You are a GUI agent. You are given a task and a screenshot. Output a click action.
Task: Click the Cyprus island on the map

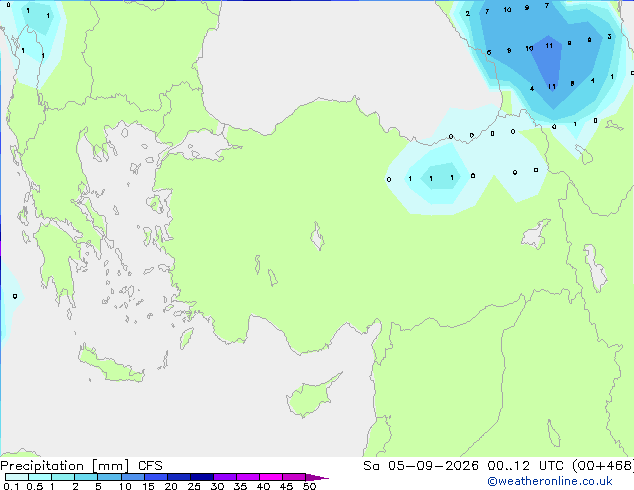tap(311, 396)
